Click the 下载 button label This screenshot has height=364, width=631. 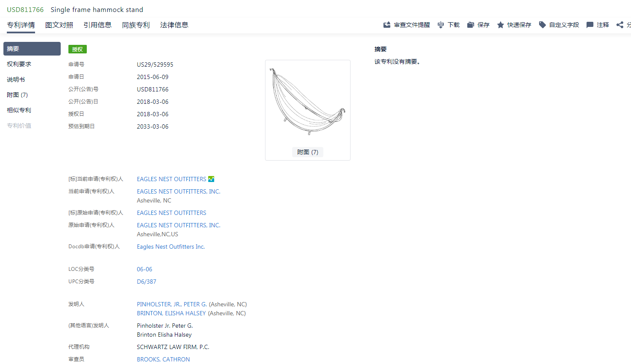[x=454, y=25]
